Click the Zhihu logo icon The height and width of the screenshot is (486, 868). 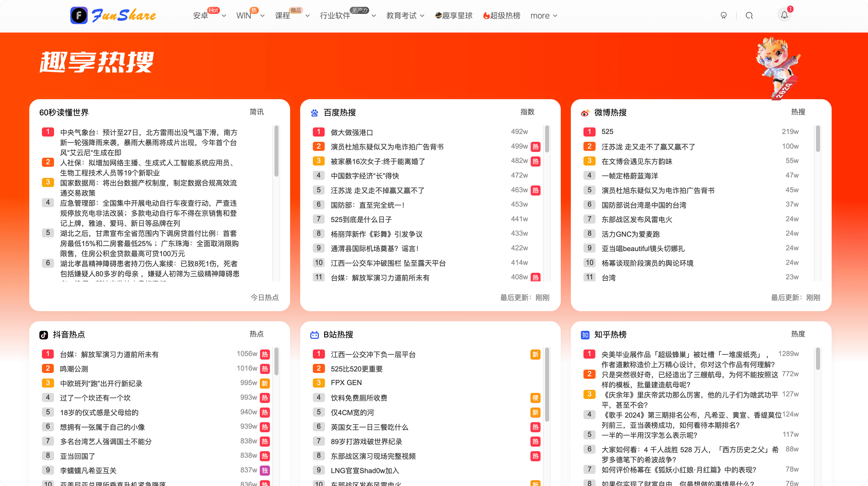[585, 335]
